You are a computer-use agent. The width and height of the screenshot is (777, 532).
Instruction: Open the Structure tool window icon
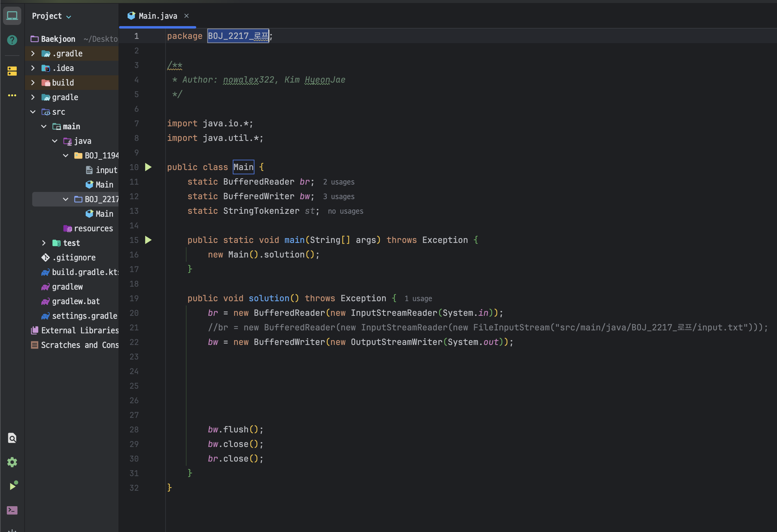pyautogui.click(x=12, y=71)
